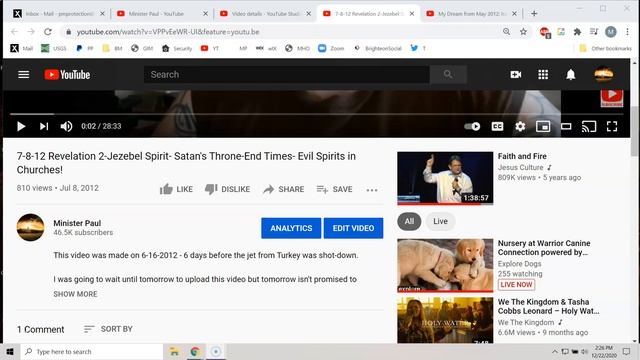This screenshot has width=640, height=360.
Task: Skip to the next video
Action: tap(44, 127)
